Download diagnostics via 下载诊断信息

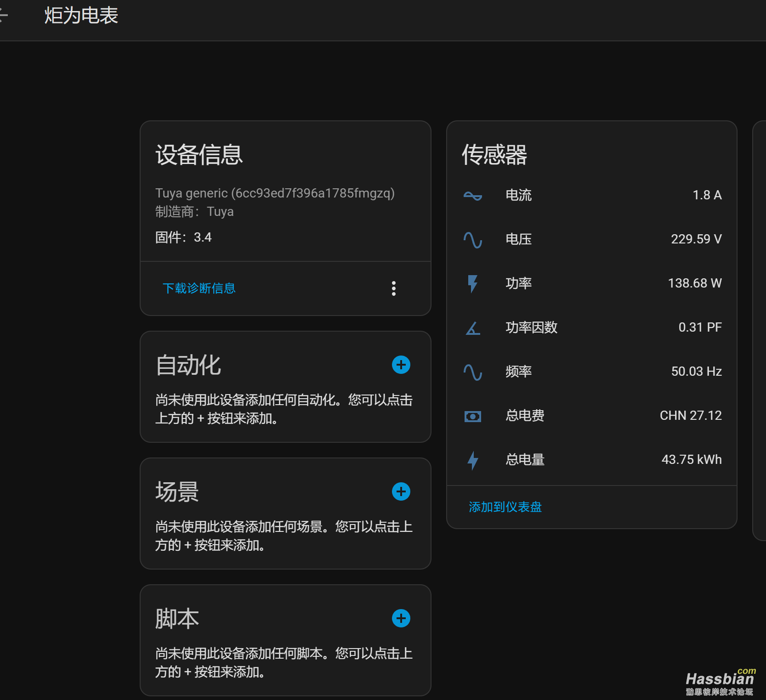[199, 288]
